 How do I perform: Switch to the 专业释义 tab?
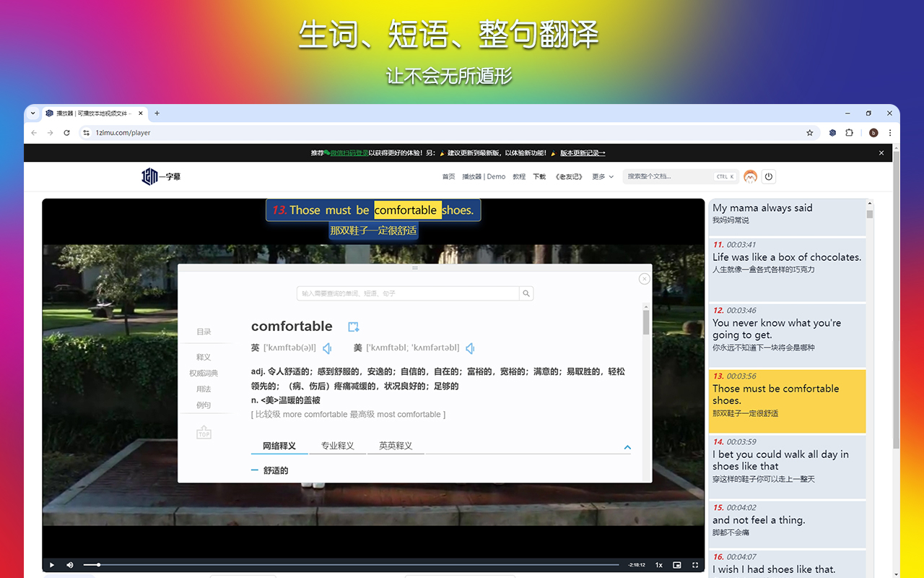337,445
